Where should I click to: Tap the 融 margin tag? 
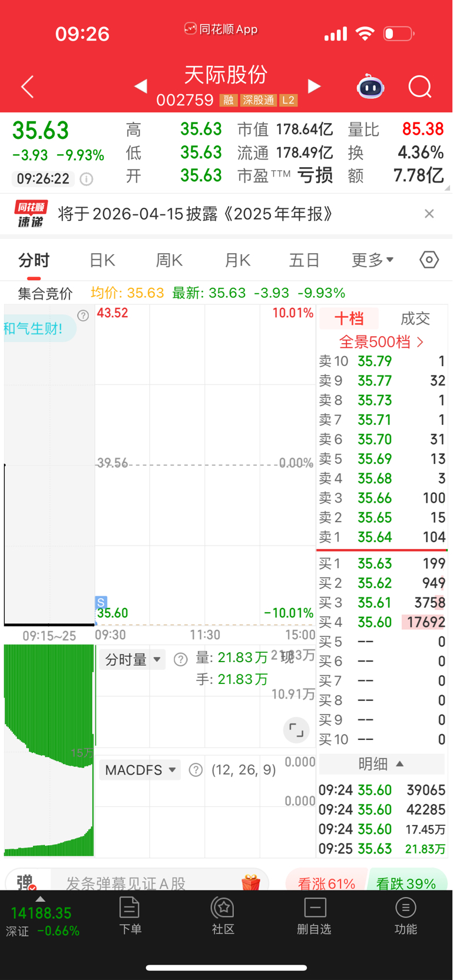click(228, 100)
